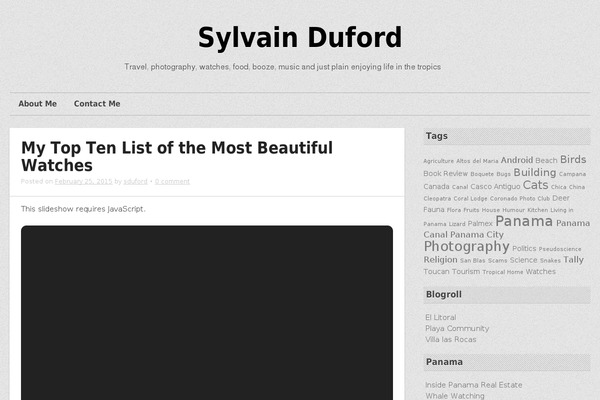Open the 0 comment link

click(172, 181)
